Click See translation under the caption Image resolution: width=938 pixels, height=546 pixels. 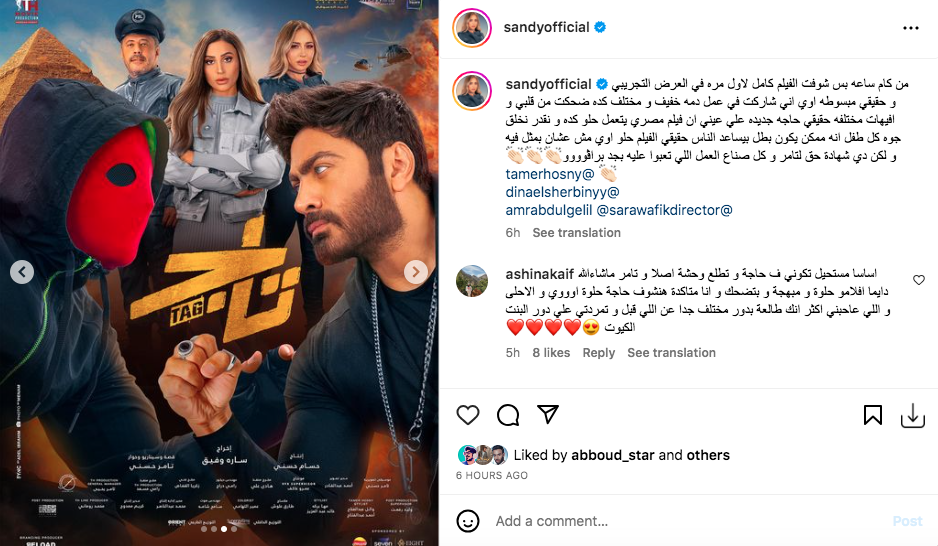(x=577, y=233)
